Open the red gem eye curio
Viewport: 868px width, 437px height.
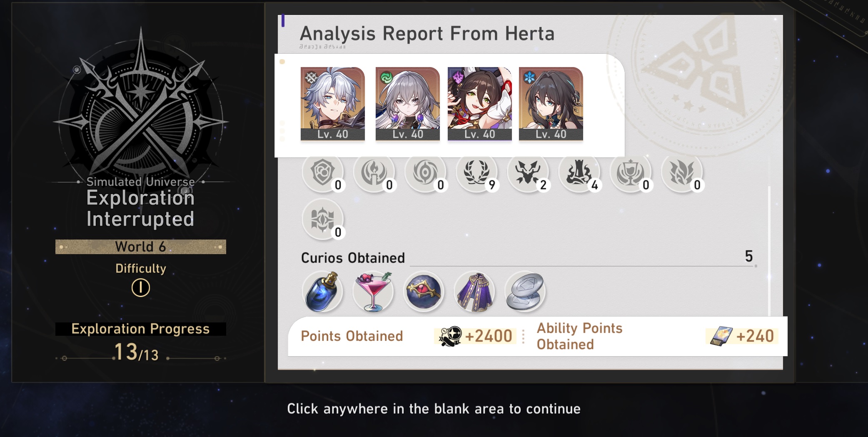pos(424,292)
